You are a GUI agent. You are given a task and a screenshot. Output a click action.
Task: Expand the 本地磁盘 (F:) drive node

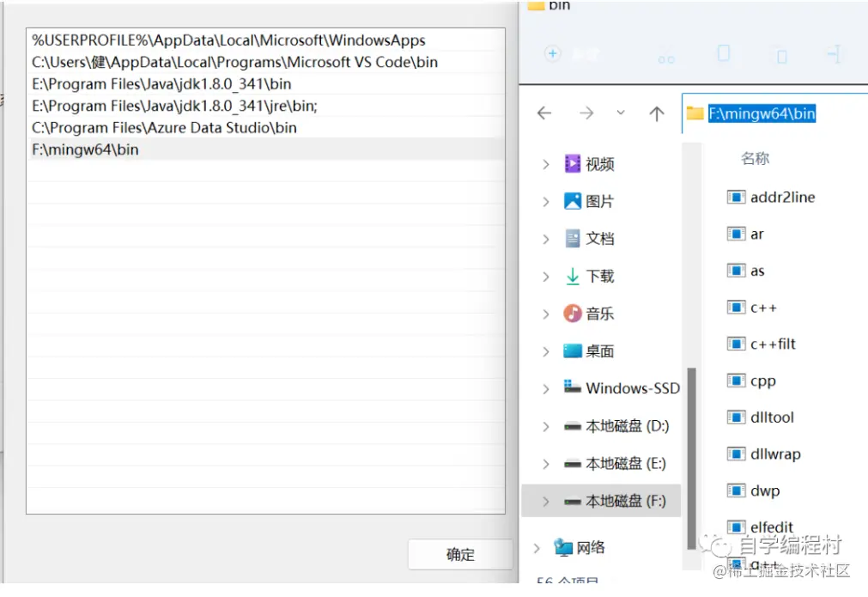[546, 501]
